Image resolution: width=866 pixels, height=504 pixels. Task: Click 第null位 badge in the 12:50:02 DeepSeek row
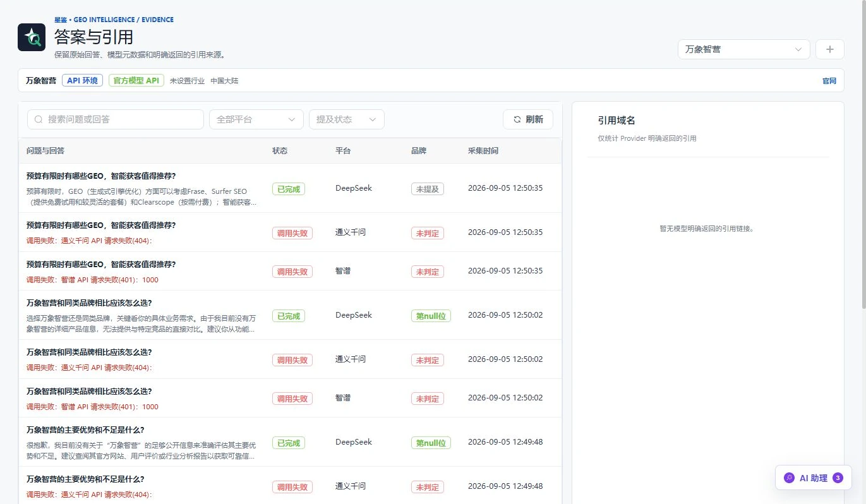click(x=431, y=316)
